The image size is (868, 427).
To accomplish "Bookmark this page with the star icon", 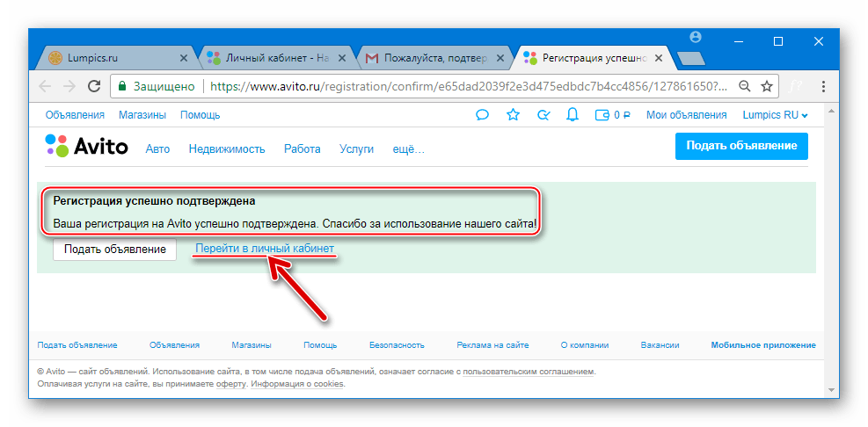I will tap(767, 86).
